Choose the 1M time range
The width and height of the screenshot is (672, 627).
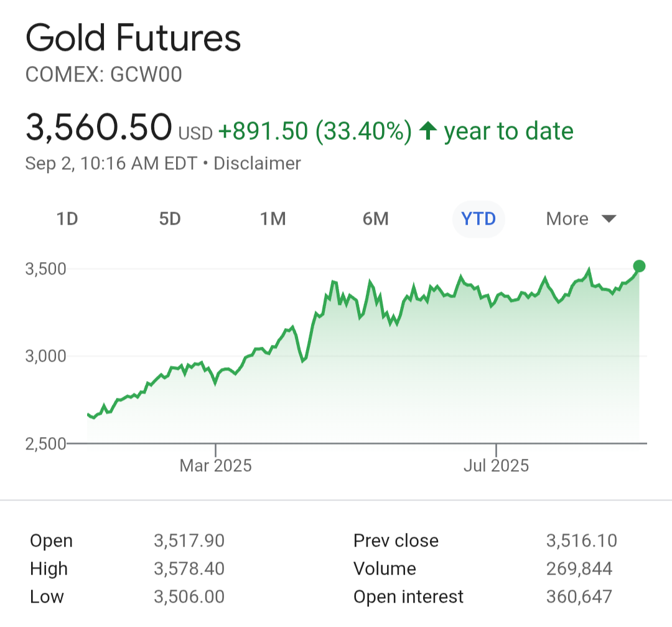273,219
